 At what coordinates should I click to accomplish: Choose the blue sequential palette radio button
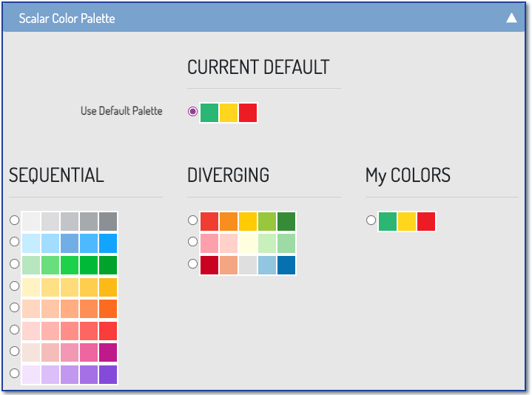click(15, 242)
